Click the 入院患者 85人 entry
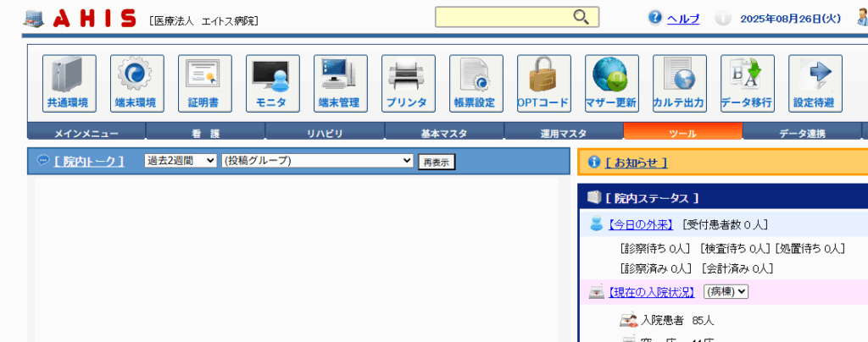 (x=677, y=320)
